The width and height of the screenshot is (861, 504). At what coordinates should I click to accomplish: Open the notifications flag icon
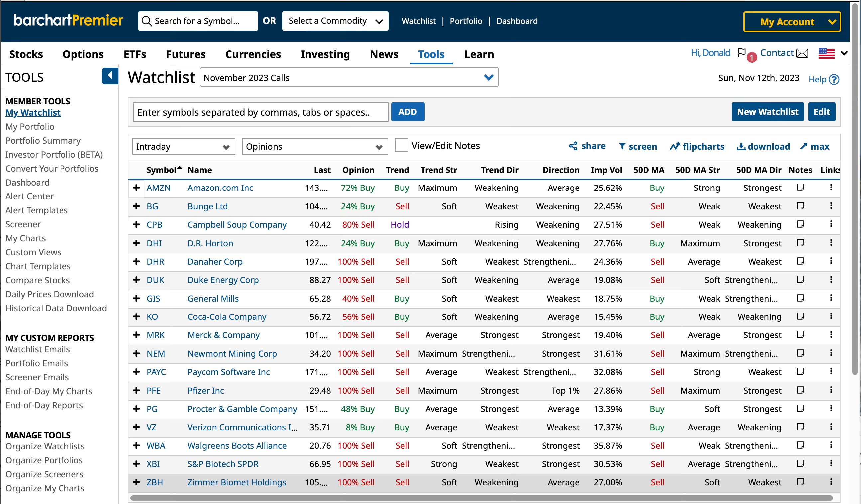pyautogui.click(x=741, y=53)
